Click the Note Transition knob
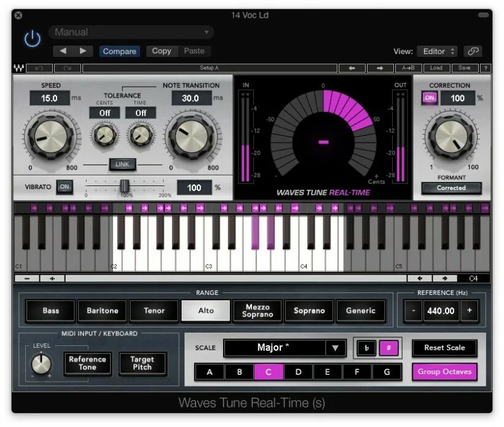504x427 pixels. pos(192,136)
